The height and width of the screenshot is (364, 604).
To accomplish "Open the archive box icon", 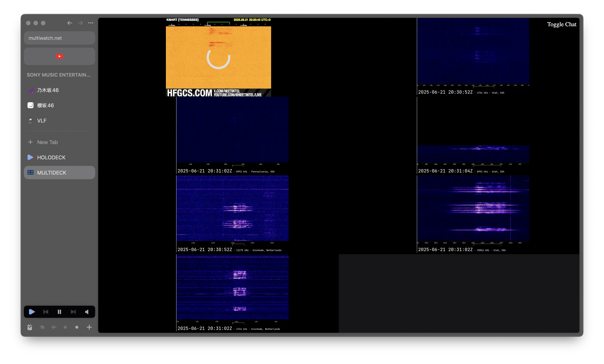I will coord(30,327).
